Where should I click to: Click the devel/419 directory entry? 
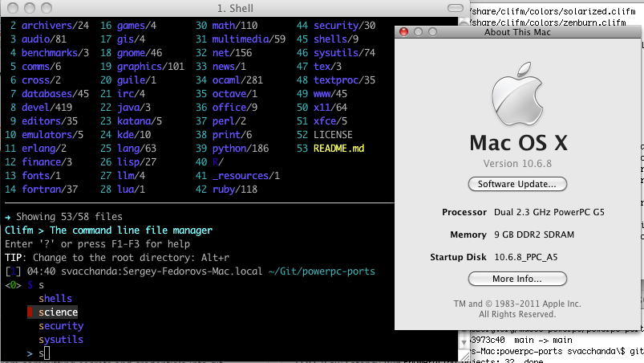(x=47, y=108)
